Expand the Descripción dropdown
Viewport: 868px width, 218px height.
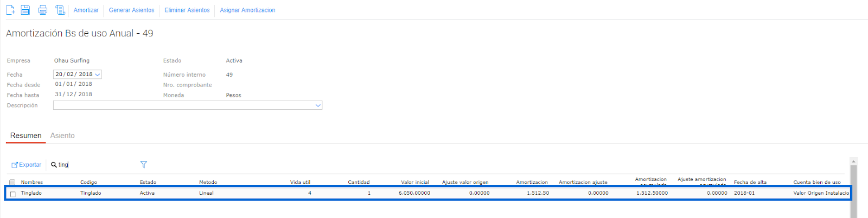point(318,105)
